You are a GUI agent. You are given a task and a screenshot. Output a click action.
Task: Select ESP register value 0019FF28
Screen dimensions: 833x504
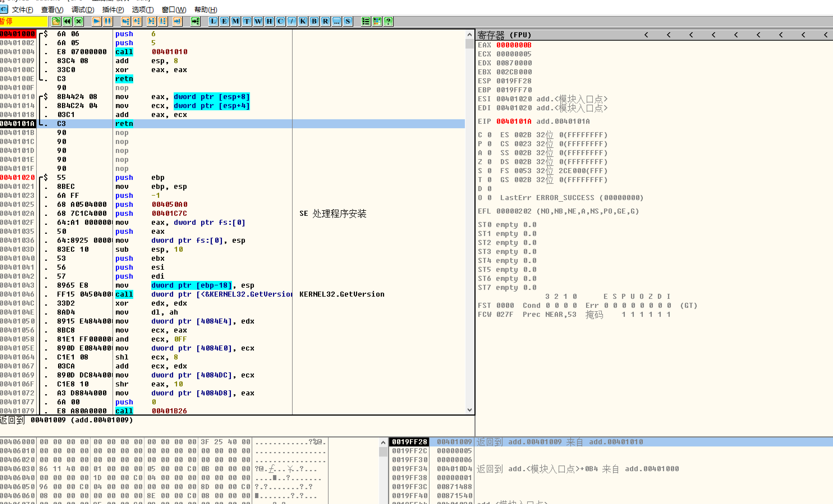514,81
